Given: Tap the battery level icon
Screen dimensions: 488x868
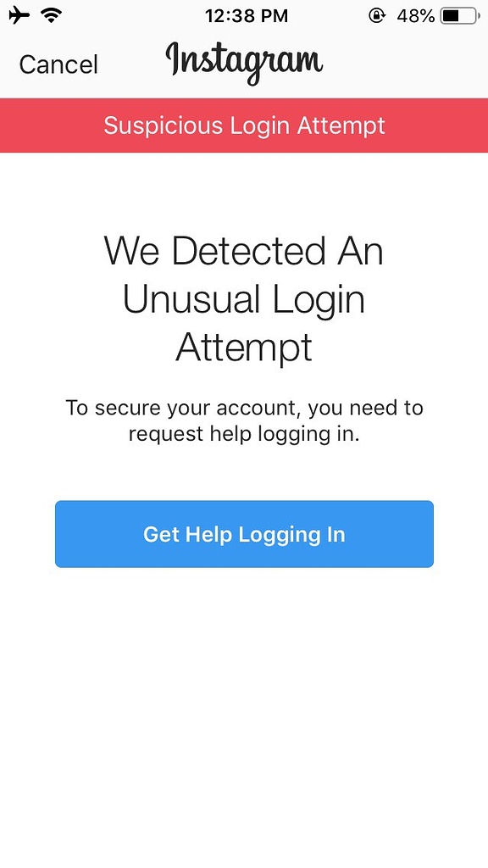Looking at the screenshot, I should coord(460,16).
